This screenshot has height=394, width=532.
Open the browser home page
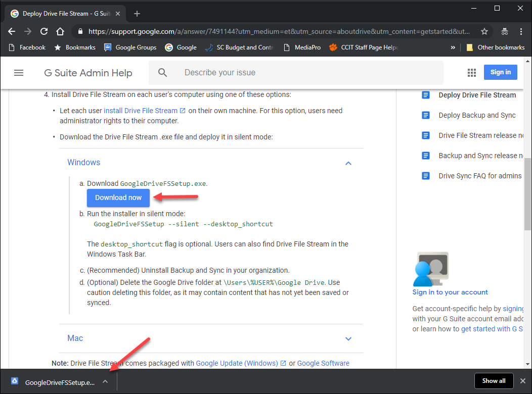[60, 31]
